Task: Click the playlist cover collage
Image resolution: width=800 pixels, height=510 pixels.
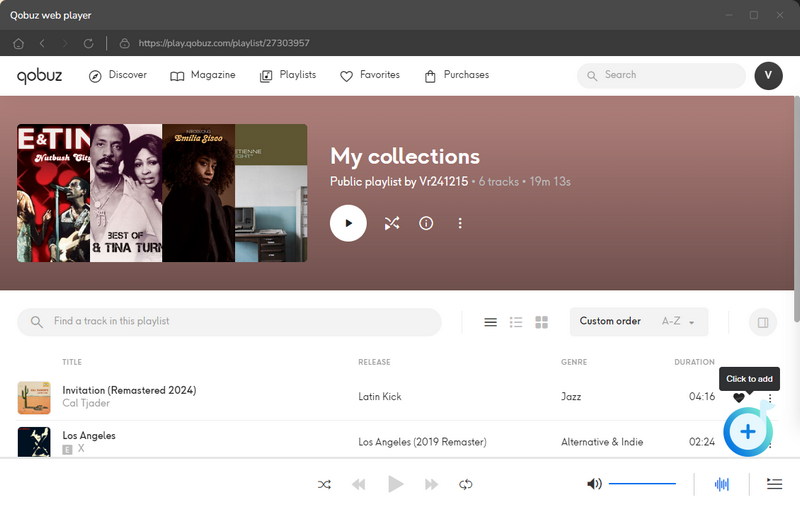Action: pos(162,193)
